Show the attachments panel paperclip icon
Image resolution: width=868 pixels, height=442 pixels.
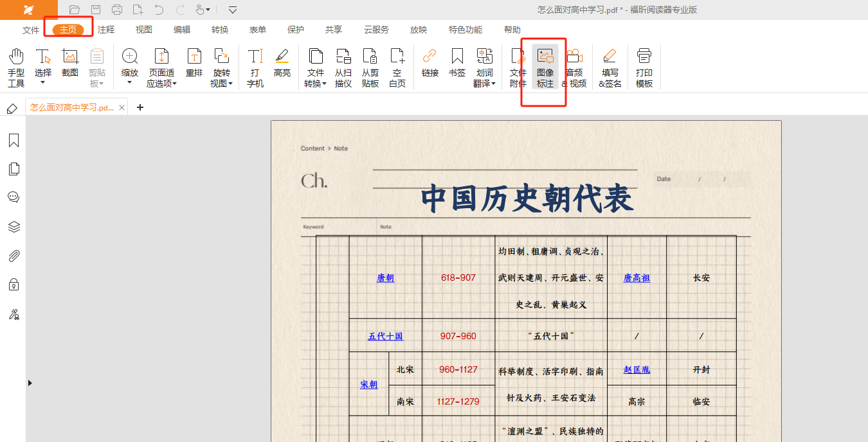[x=14, y=256]
